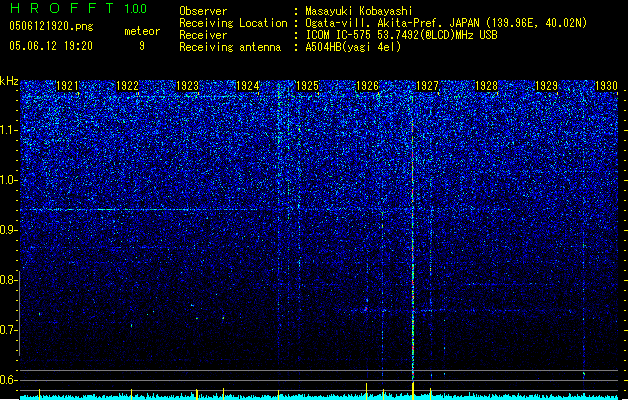Viewport: 629px width, 400px height.
Task: Click the Receiving Location label
Action: click(233, 23)
